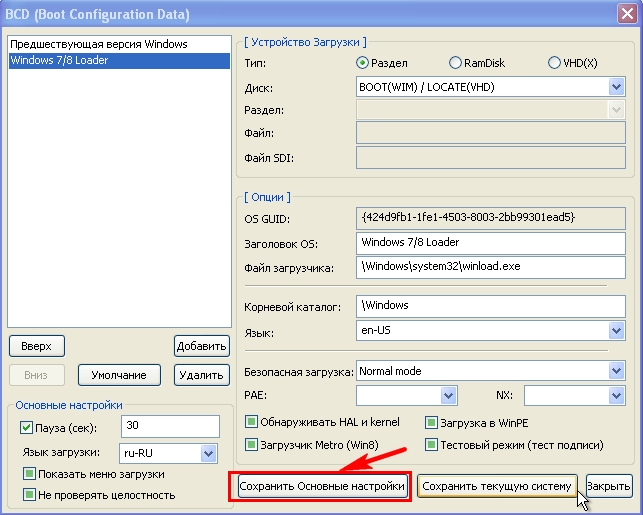
Task: Choose the 'Раздел' radio button
Action: pyautogui.click(x=364, y=63)
